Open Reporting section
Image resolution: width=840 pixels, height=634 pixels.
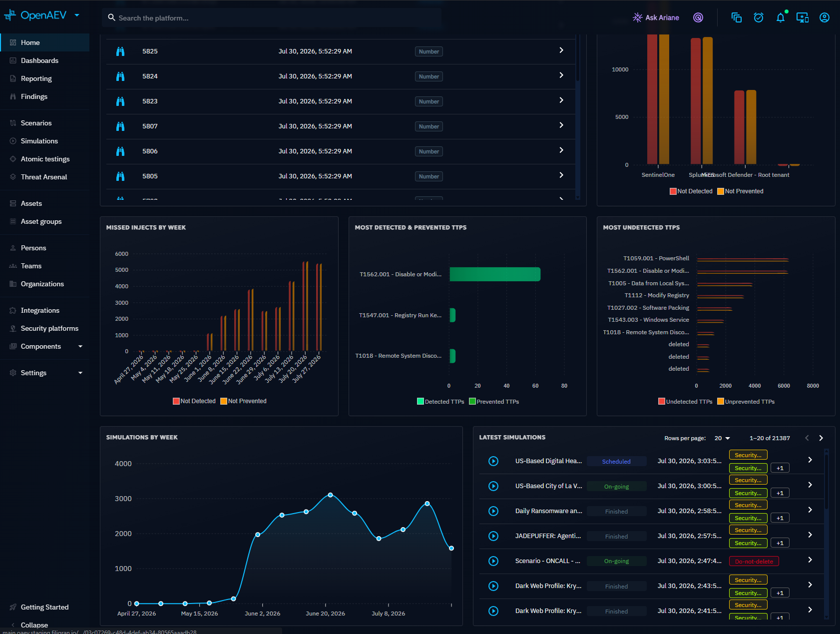(45, 78)
